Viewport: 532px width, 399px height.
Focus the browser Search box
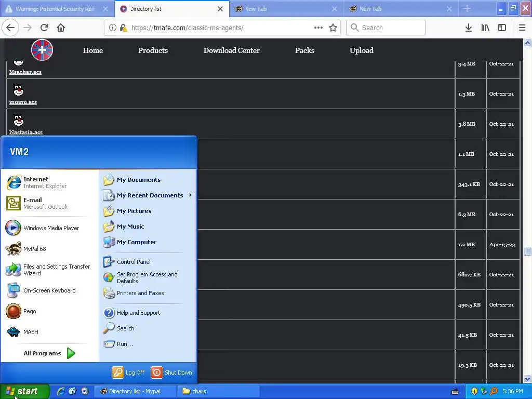click(386, 28)
